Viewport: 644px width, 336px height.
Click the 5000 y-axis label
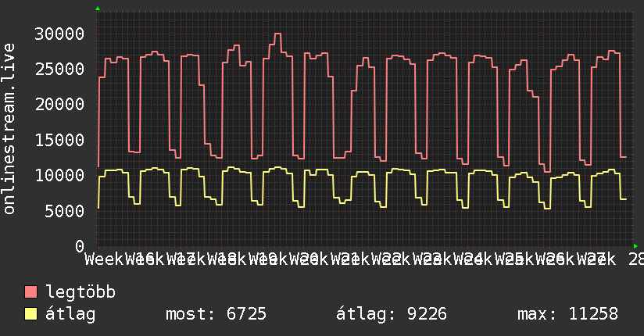(x=65, y=211)
